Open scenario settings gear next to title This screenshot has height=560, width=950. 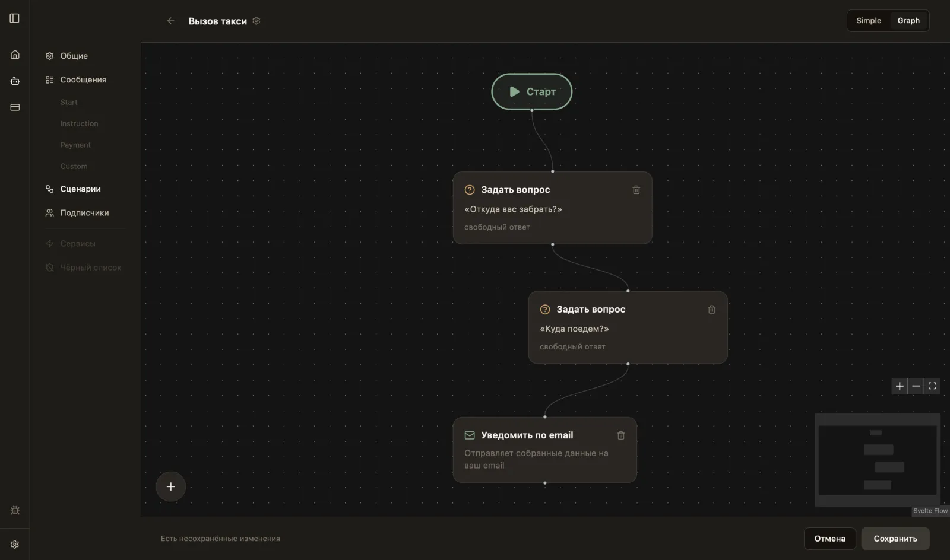[256, 21]
